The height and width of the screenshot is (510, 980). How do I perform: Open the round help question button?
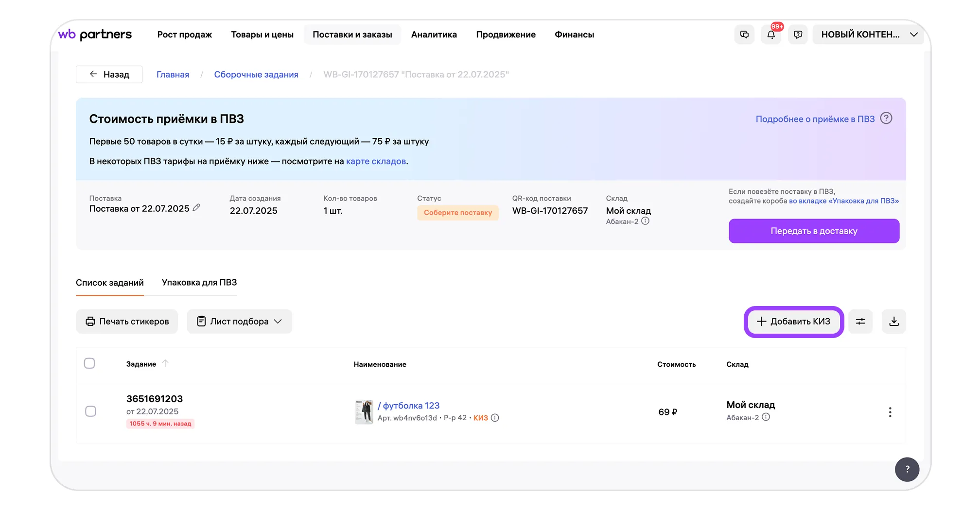[x=907, y=469]
